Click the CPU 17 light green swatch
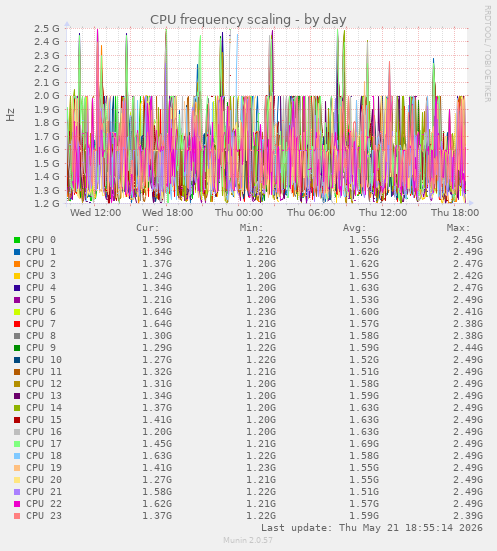Image resolution: width=497 pixels, height=551 pixels. point(17,444)
